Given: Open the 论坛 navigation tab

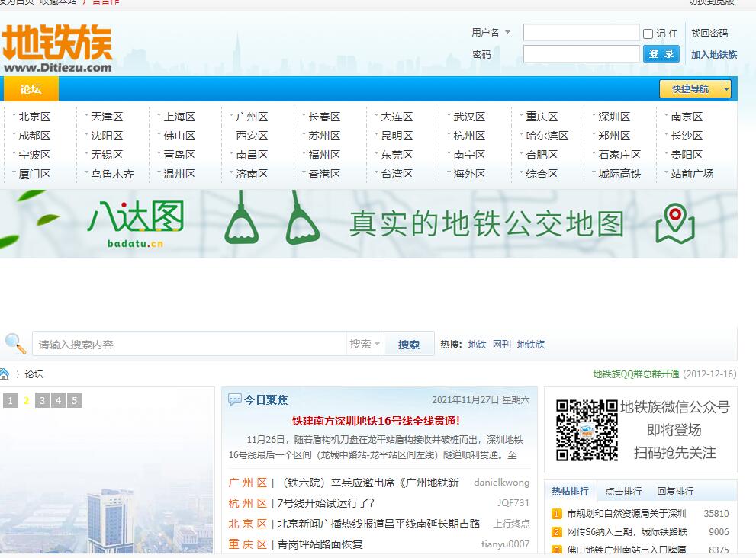Looking at the screenshot, I should (x=31, y=89).
